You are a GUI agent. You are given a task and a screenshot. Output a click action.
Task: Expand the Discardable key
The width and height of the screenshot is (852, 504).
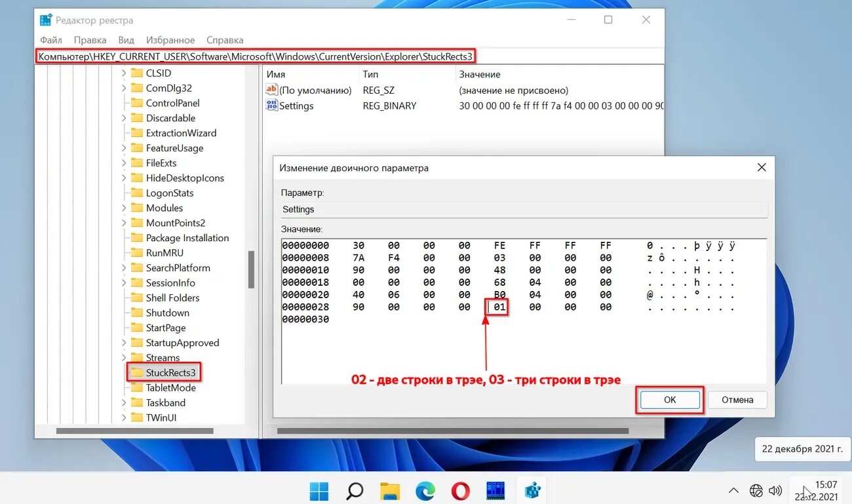pos(124,118)
